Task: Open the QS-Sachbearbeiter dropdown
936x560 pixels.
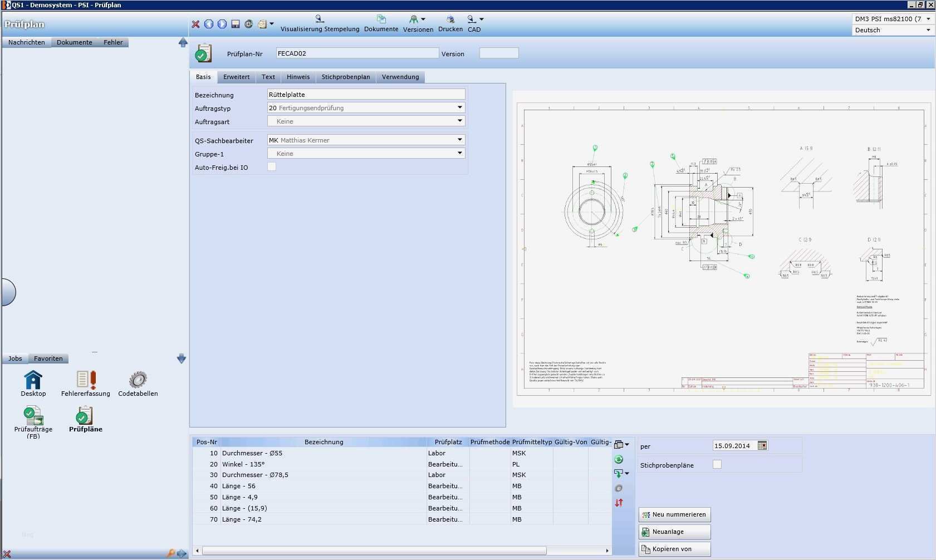Action: pos(460,140)
